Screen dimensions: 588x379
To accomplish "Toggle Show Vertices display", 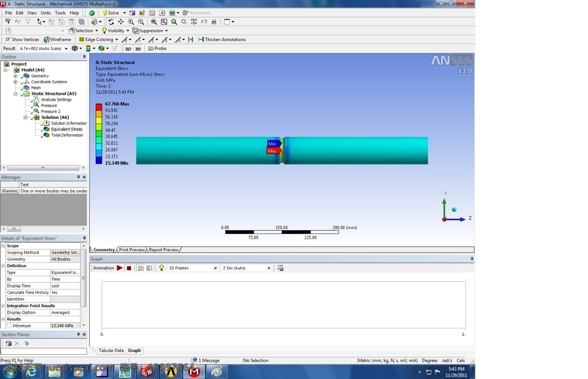I will tap(22, 40).
